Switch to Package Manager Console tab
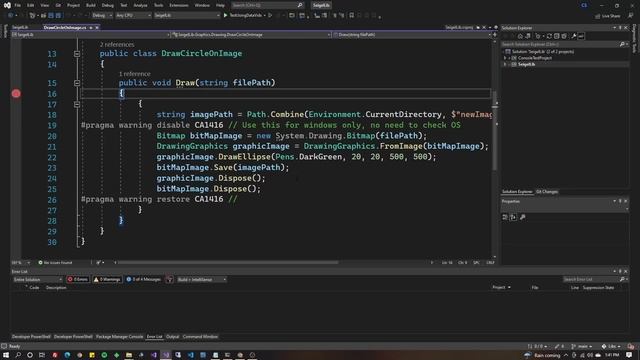The width and height of the screenshot is (640, 360). click(120, 337)
